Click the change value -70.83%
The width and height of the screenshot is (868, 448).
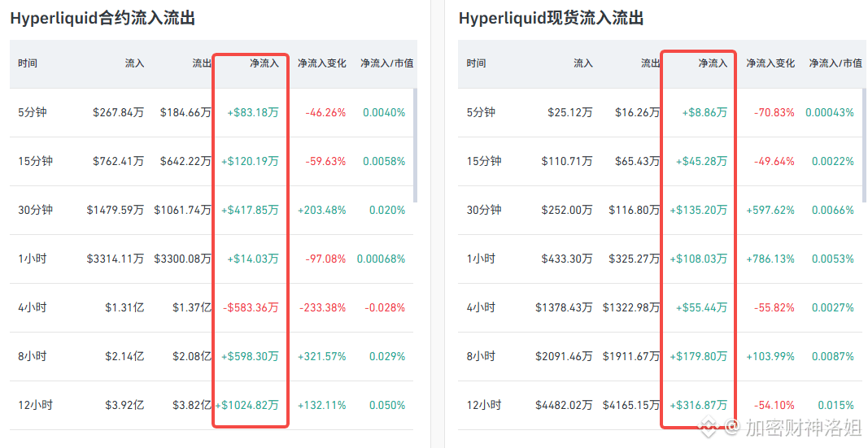click(x=774, y=112)
